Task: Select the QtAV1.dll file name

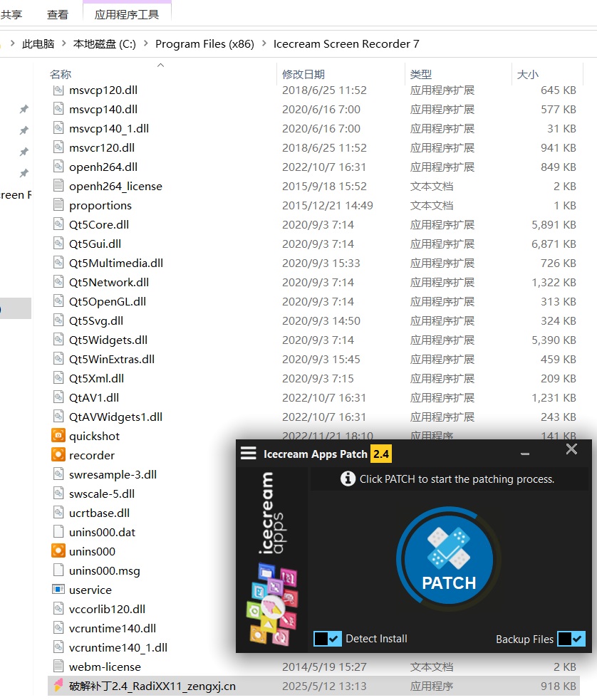Action: point(94,398)
